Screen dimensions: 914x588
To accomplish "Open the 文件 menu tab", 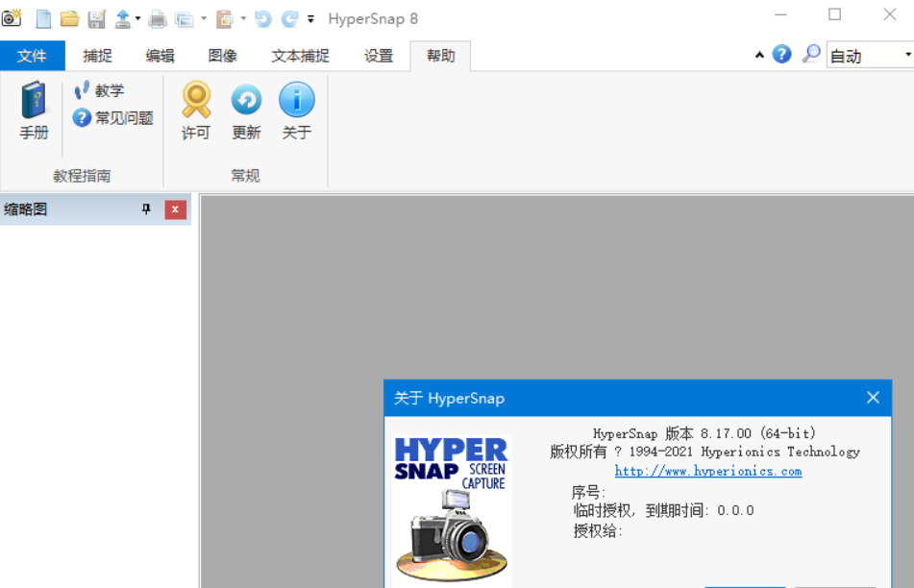I will point(32,56).
